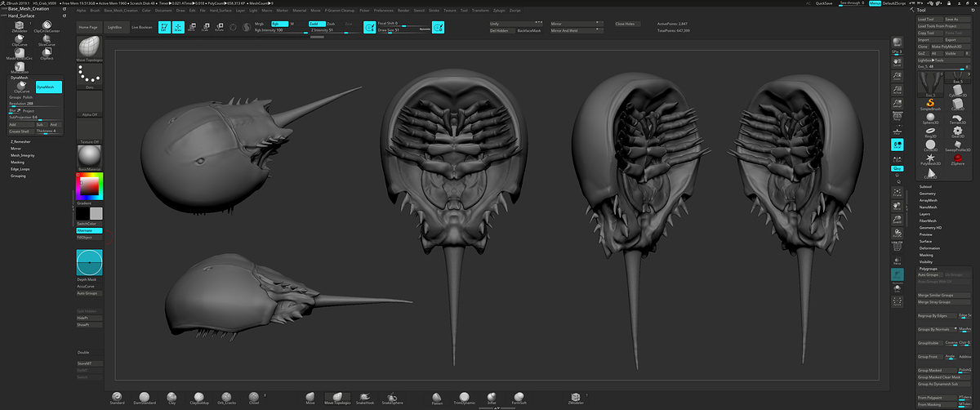Pick a color in the color picker square
This screenshot has width=980, height=410.
(89, 186)
